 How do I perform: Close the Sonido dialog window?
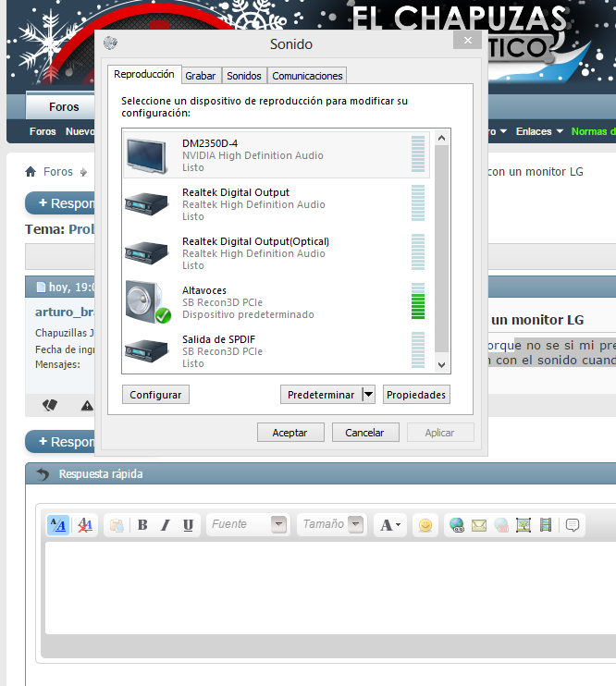(x=468, y=41)
